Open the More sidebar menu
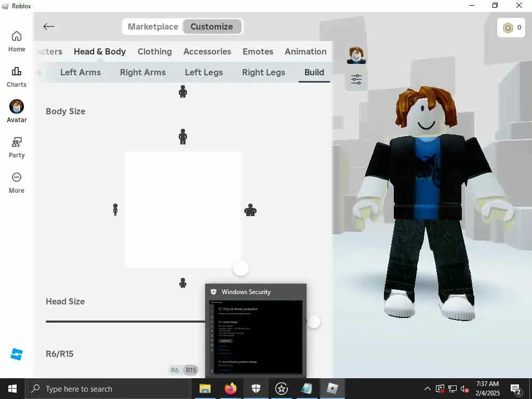This screenshot has height=399, width=532. pyautogui.click(x=16, y=183)
